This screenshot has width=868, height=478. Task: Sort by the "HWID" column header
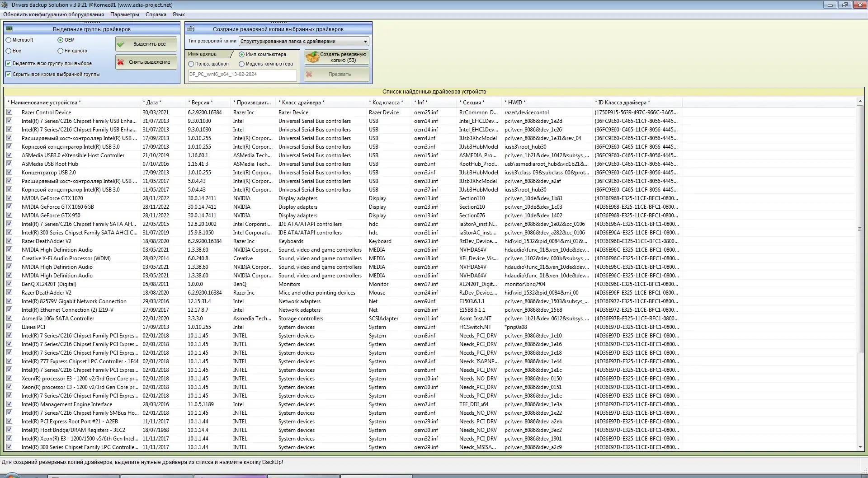tap(547, 103)
